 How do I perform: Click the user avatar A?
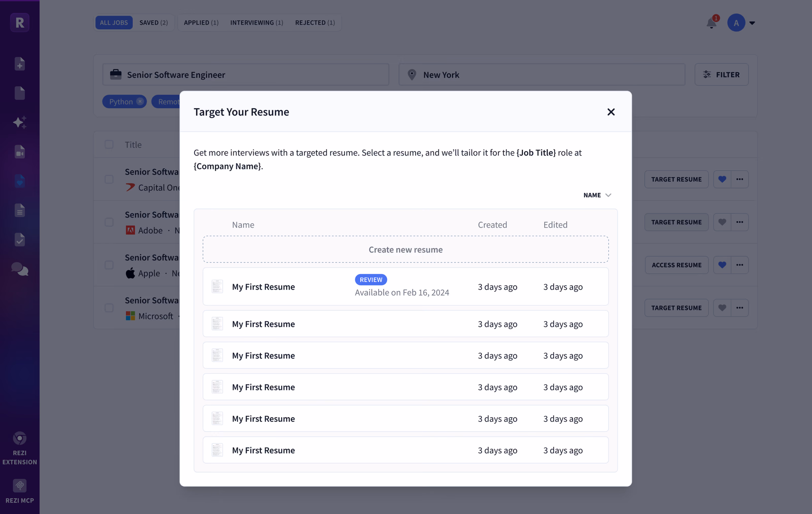tap(736, 23)
